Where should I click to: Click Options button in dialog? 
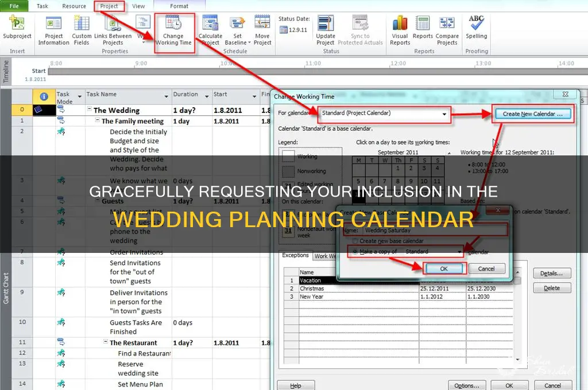466,385
